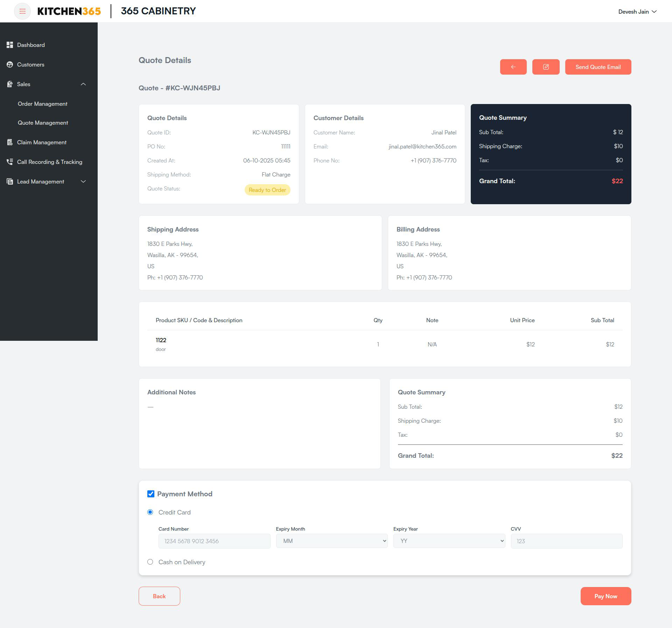This screenshot has height=628, width=672.
Task: Go back using the arrow button
Action: coord(513,67)
